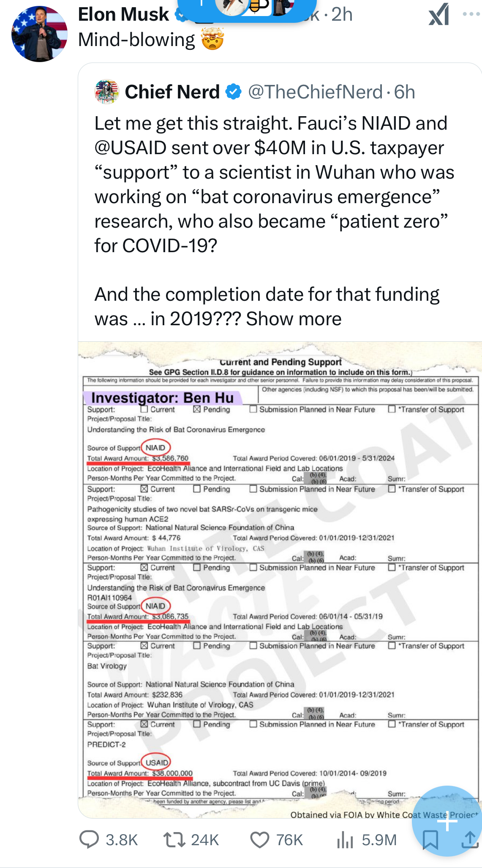Repost this tweet via retweet icon
Screen dimensions: 482x868
click(174, 839)
